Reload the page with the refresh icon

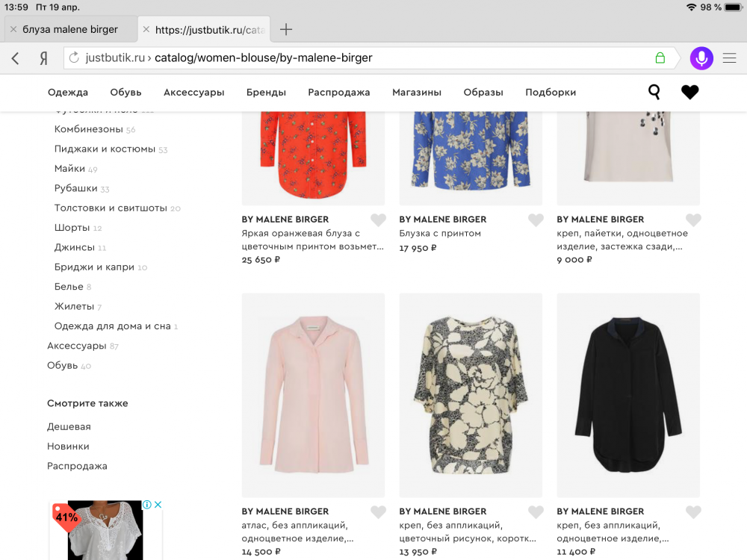coord(74,57)
